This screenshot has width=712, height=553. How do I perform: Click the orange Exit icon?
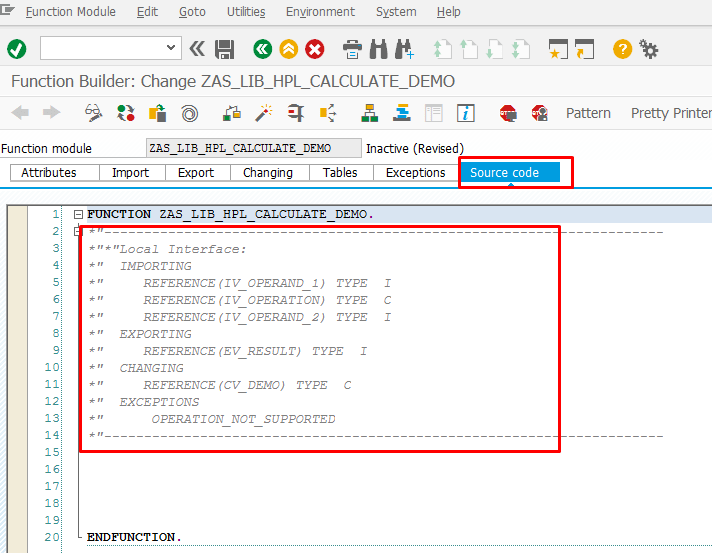(289, 49)
